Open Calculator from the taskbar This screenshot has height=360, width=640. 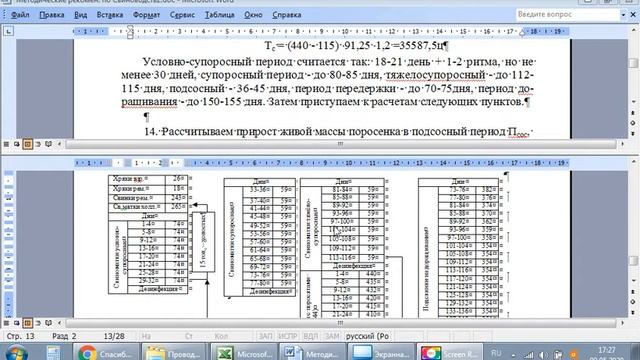(x=53, y=353)
